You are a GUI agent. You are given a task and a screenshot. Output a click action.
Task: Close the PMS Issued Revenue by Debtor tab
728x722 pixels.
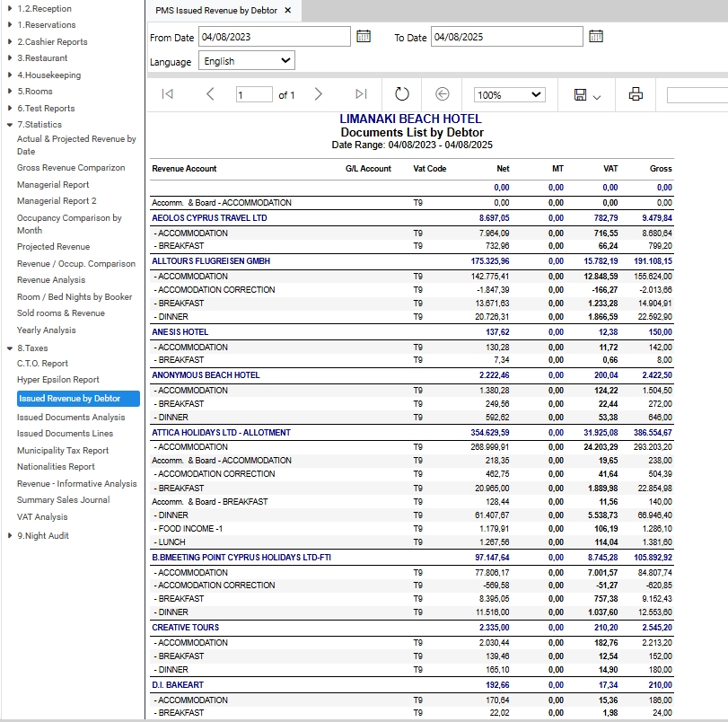288,10
